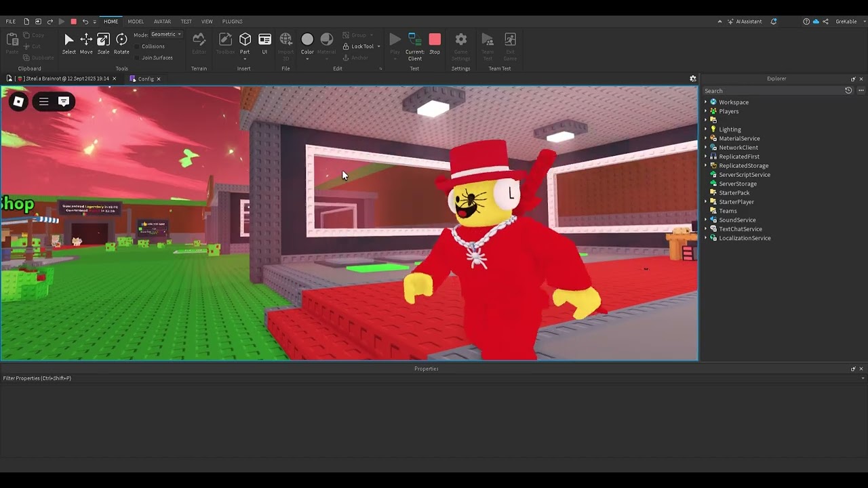Click the Terrain Editor icon
This screenshot has height=488, width=868.
tap(199, 39)
